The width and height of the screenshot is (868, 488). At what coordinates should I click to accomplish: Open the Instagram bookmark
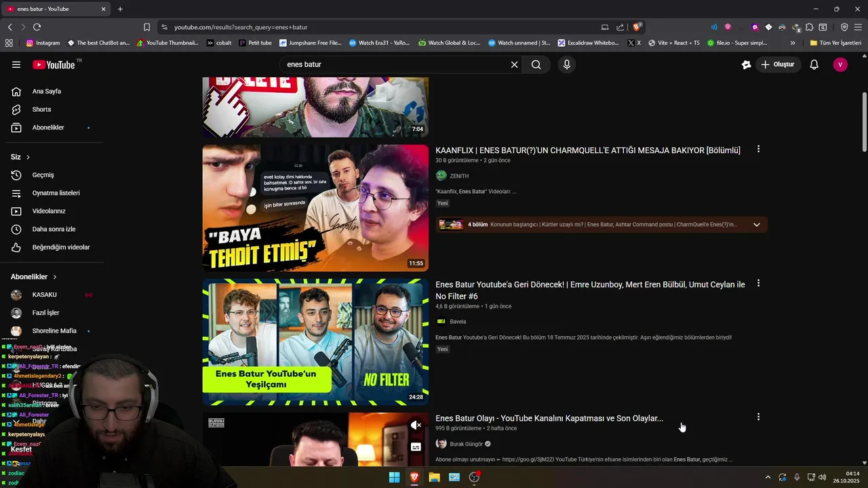point(43,43)
